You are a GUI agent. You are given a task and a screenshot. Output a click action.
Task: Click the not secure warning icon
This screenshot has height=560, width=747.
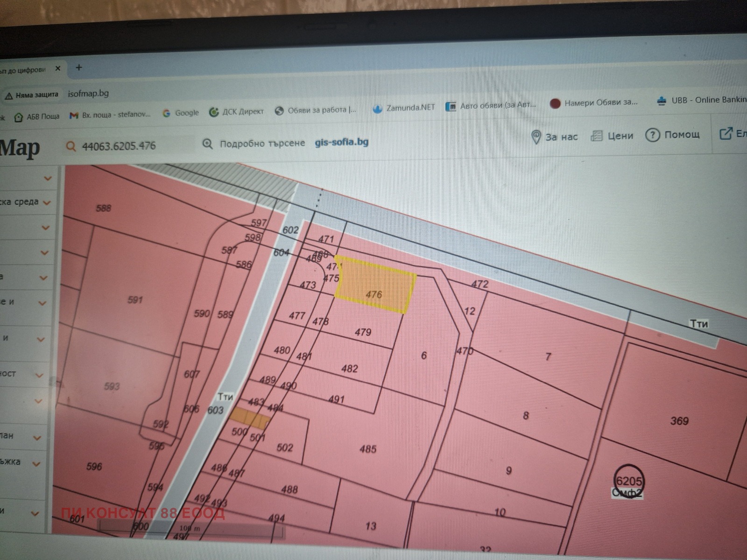(x=9, y=96)
